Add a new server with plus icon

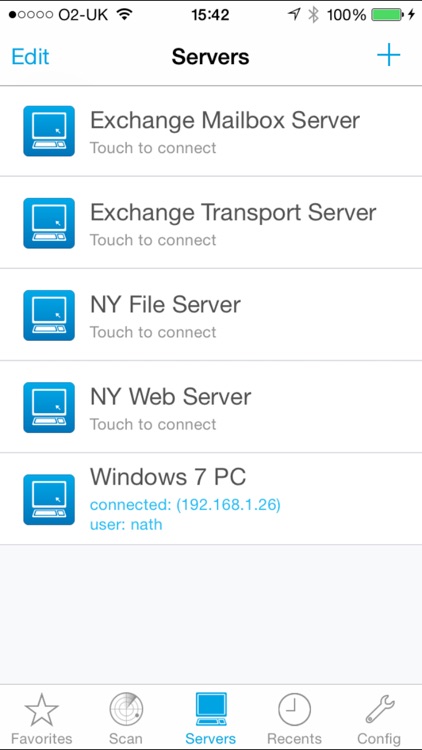(389, 55)
